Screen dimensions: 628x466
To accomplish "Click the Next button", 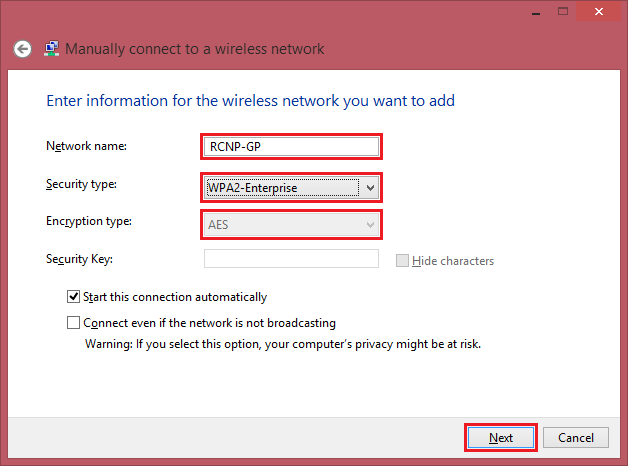I will 501,438.
